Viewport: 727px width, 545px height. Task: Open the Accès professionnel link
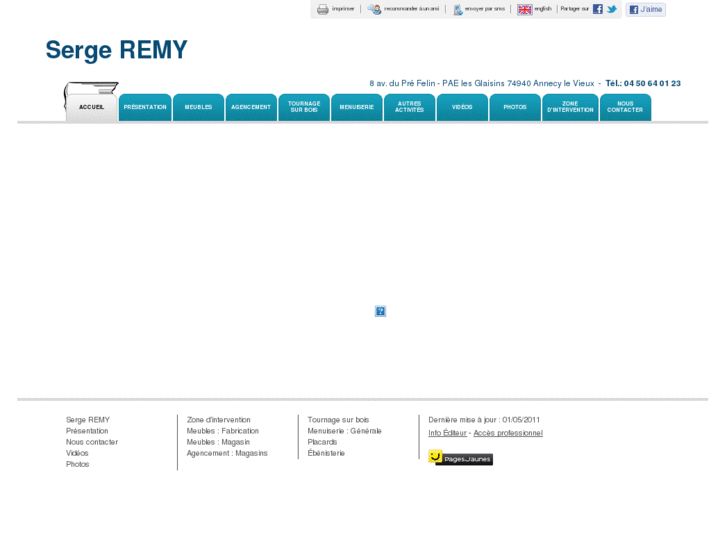pyautogui.click(x=508, y=433)
